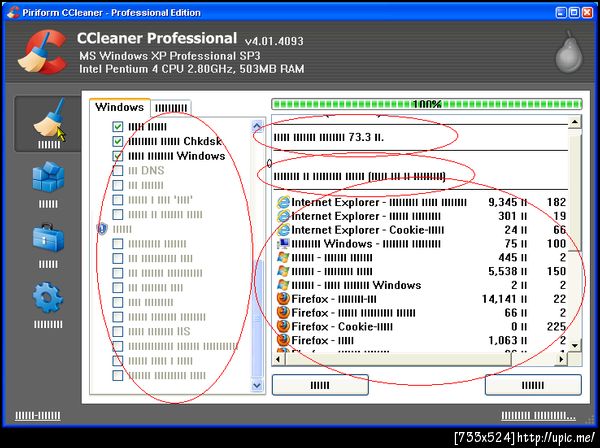Click the left button below the results list
The width and height of the screenshot is (600, 448).
click(320, 385)
